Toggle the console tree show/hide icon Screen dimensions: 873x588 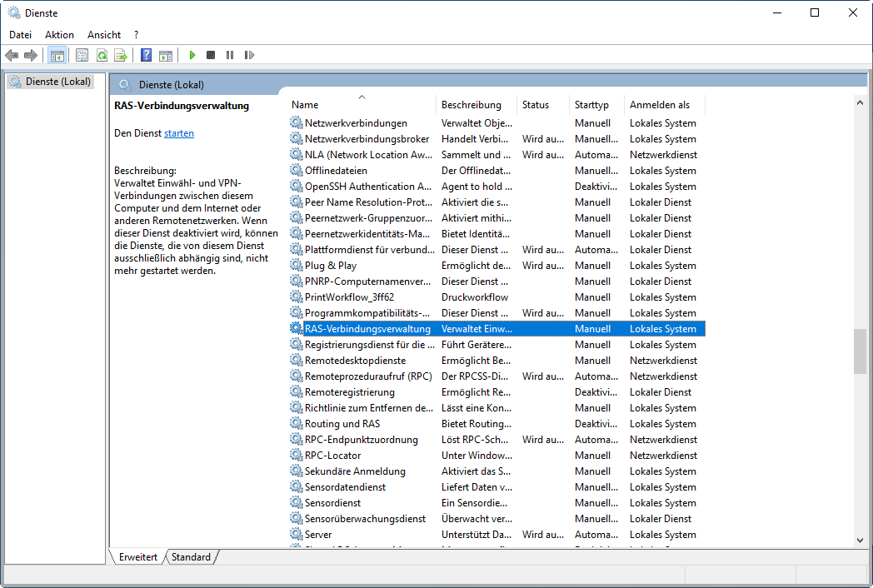[x=57, y=55]
